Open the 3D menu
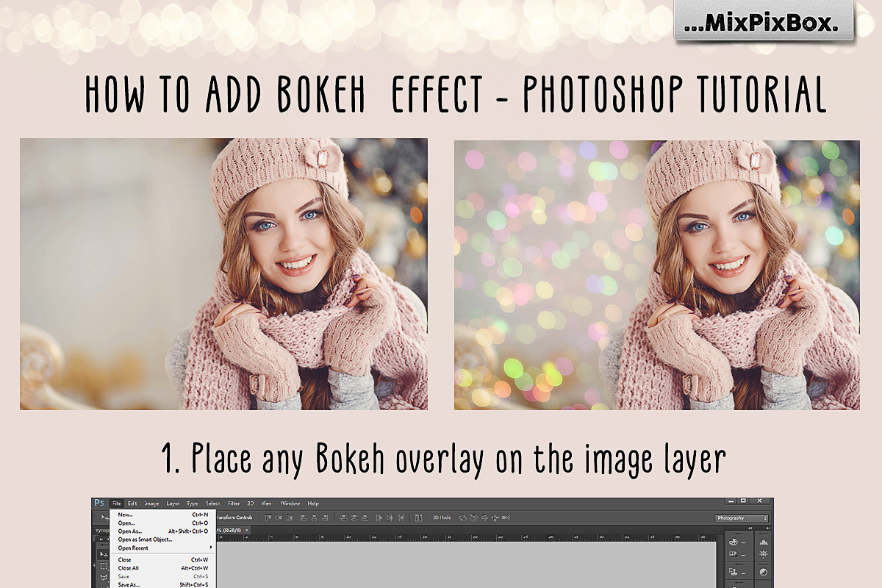882x588 pixels. coord(251,503)
